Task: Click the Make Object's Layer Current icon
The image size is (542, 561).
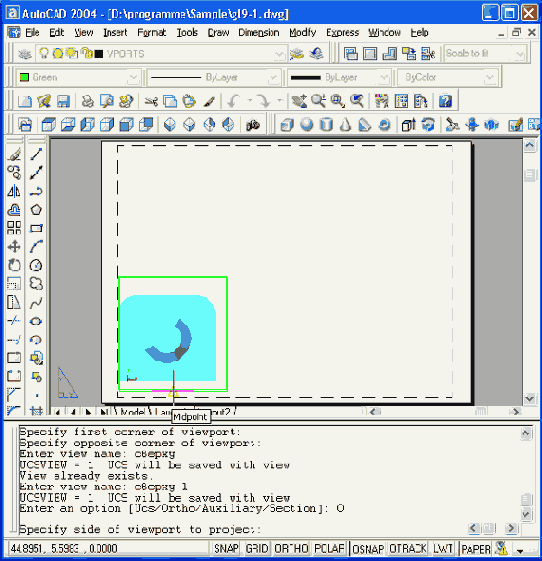Action: [x=297, y=54]
